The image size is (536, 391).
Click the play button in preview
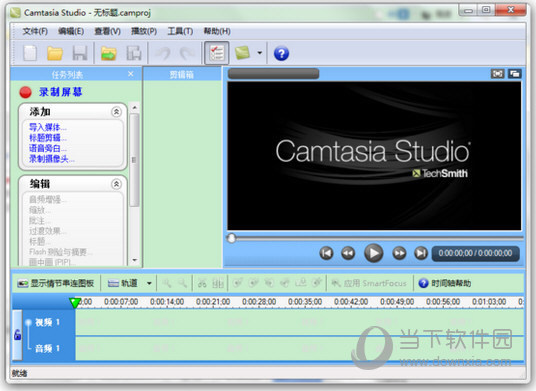pos(374,253)
